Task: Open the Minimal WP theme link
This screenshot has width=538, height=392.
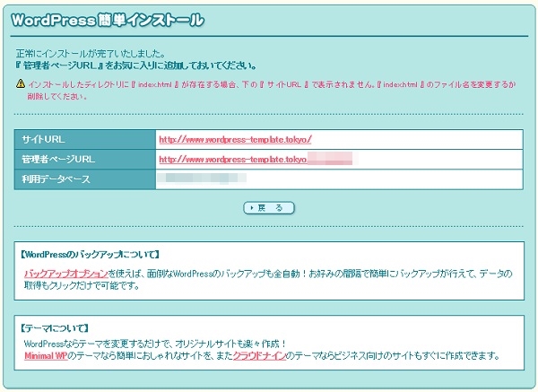Action: (46, 355)
